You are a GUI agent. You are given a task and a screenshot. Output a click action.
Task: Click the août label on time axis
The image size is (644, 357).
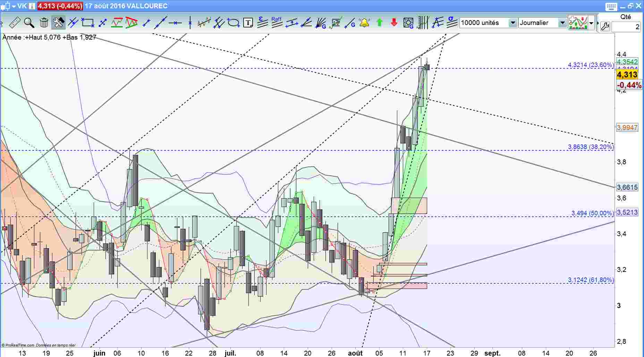tap(355, 353)
